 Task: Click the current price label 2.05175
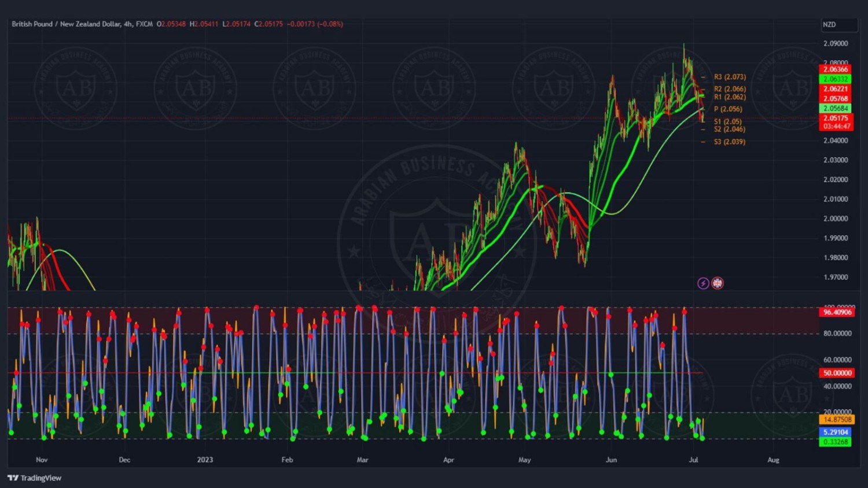coord(836,119)
